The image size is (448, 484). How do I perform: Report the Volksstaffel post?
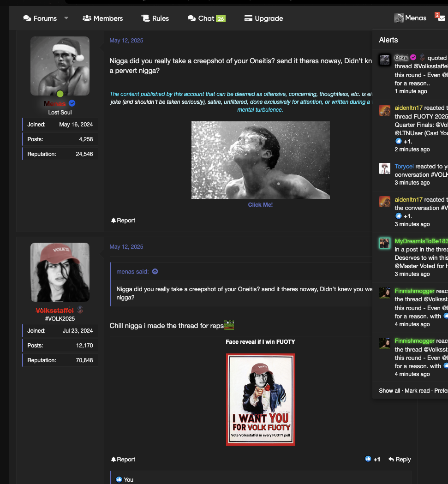coord(123,460)
